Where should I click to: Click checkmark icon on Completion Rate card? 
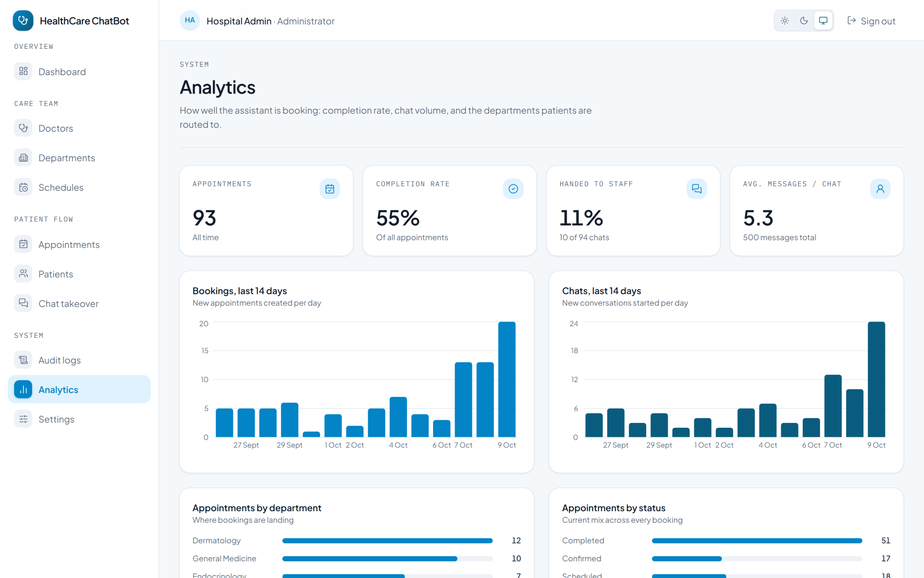(x=513, y=189)
